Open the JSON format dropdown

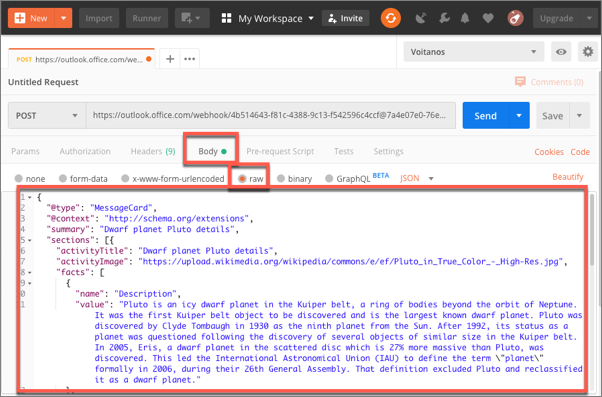tap(417, 178)
